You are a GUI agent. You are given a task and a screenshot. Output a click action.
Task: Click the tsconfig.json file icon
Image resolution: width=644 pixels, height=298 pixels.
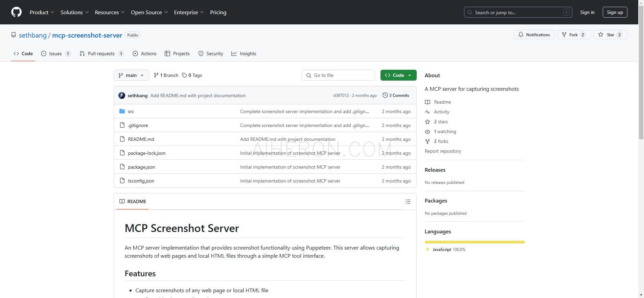coord(122,181)
